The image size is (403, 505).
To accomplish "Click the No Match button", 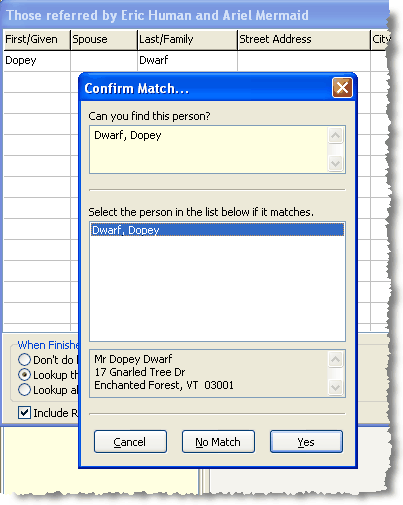I will pos(218,442).
